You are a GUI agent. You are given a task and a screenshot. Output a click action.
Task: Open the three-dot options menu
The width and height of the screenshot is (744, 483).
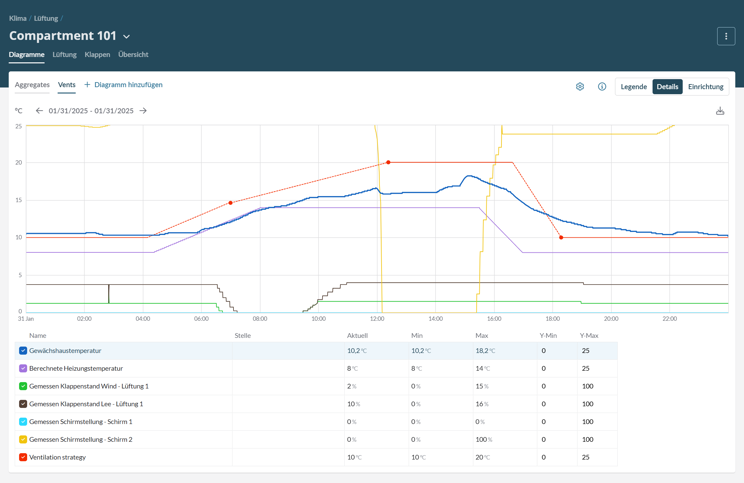pos(726,36)
